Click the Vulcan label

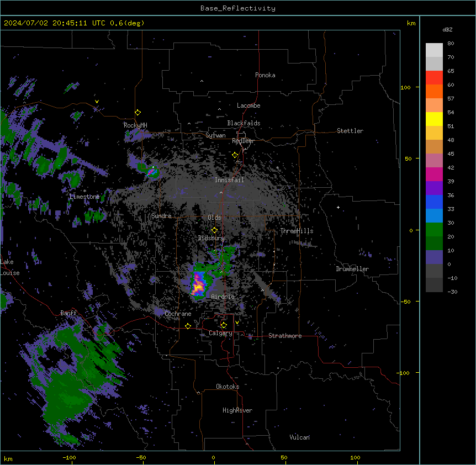tap(300, 437)
